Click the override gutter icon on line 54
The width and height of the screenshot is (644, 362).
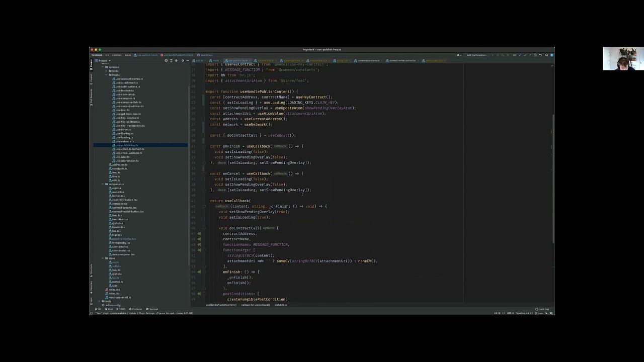(199, 272)
